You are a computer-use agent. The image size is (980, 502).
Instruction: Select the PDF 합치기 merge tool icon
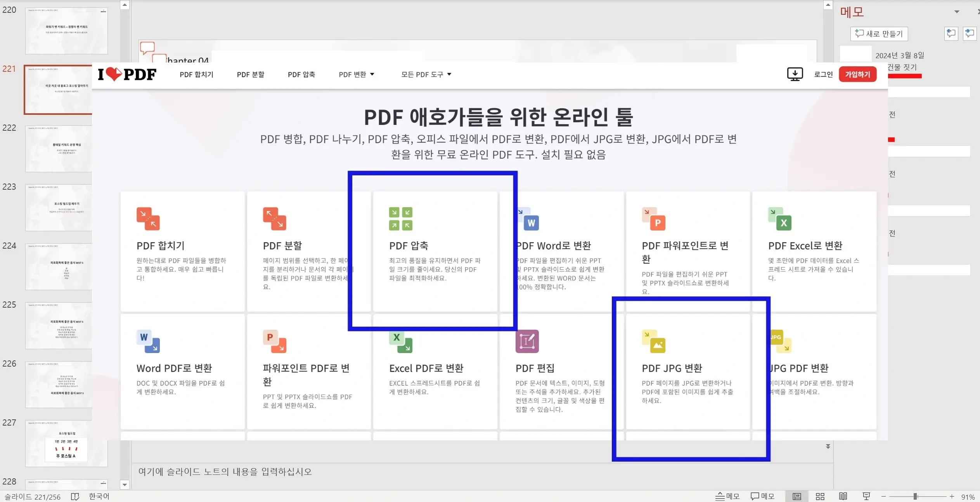tap(148, 218)
